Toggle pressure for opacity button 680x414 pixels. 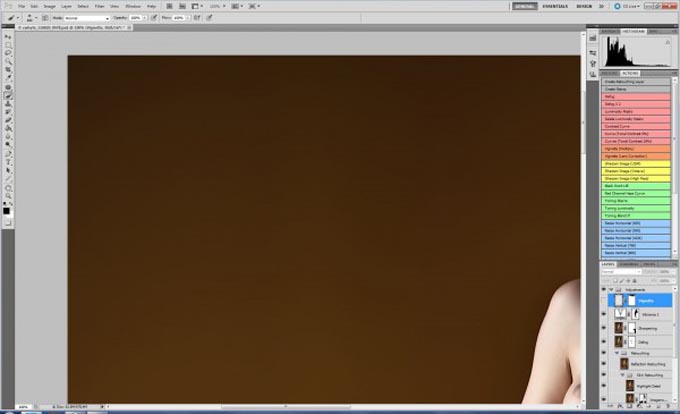coord(154,18)
